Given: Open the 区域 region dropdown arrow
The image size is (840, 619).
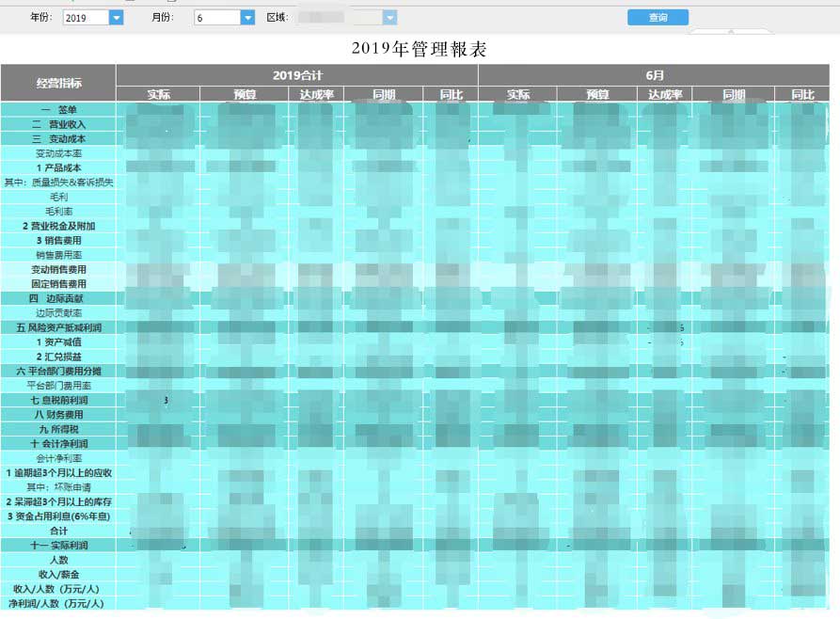Looking at the screenshot, I should (x=390, y=18).
